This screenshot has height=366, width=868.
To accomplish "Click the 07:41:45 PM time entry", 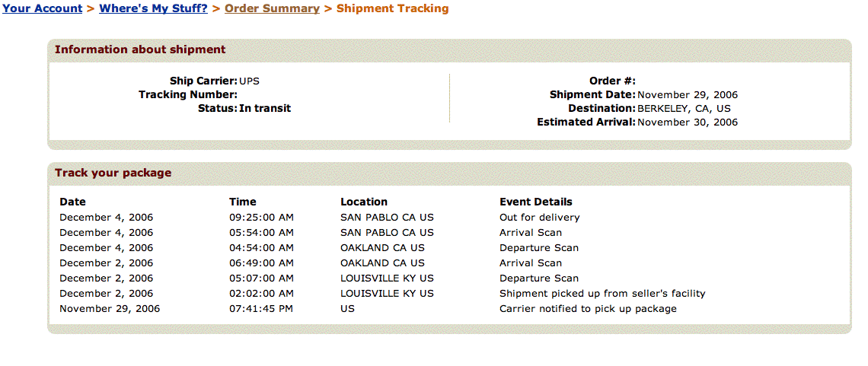I will click(x=261, y=309).
